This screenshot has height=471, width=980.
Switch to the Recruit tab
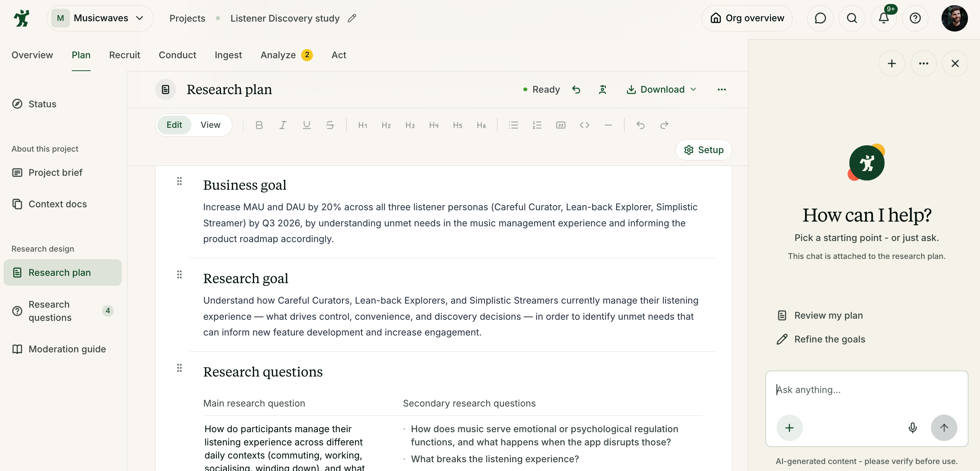(125, 55)
